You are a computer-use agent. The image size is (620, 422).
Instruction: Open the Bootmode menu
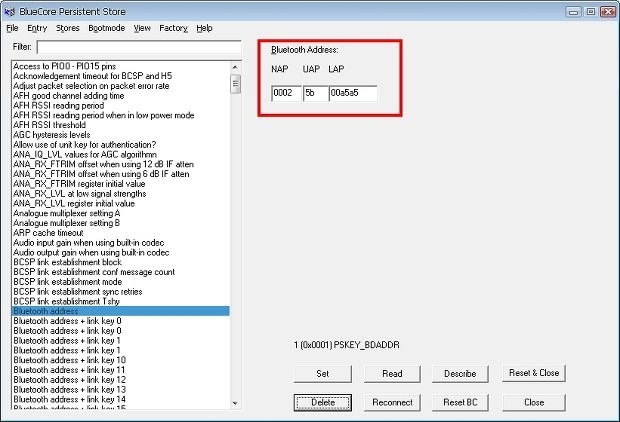pyautogui.click(x=107, y=28)
